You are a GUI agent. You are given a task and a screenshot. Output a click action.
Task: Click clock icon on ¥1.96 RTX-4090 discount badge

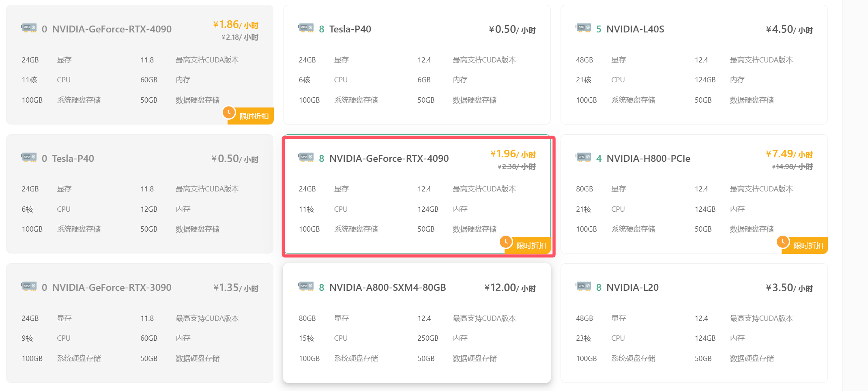click(506, 242)
